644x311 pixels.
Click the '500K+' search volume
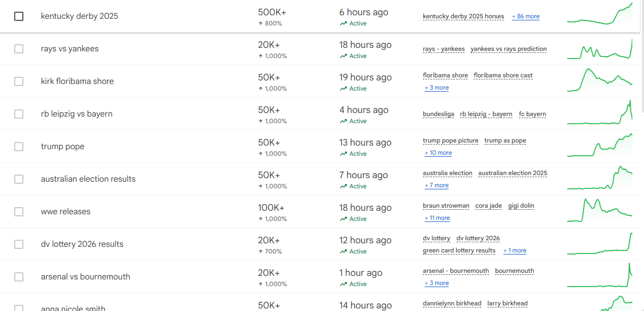(x=272, y=12)
